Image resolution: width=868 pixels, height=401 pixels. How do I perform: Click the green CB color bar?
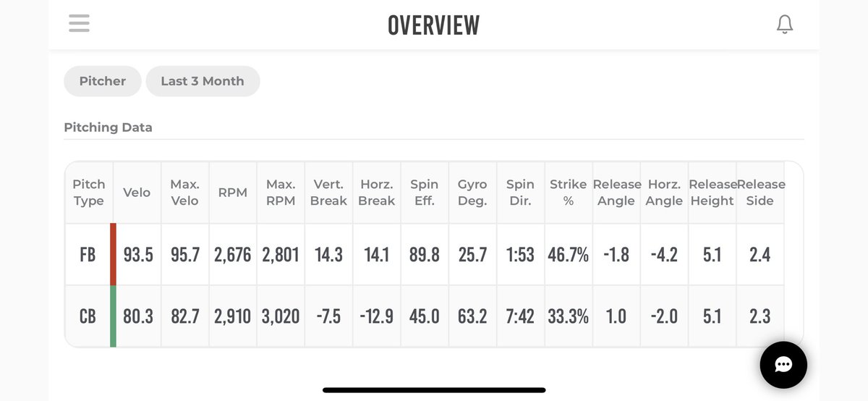tap(113, 316)
